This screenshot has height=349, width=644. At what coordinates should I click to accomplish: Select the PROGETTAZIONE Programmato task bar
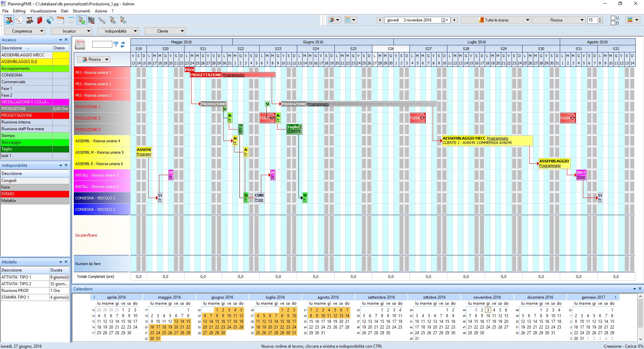point(233,75)
